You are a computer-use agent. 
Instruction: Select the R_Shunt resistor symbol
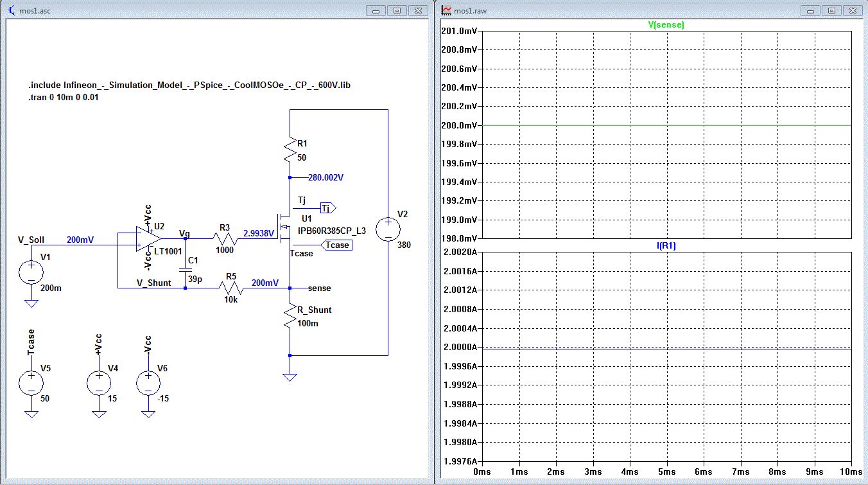click(x=290, y=317)
